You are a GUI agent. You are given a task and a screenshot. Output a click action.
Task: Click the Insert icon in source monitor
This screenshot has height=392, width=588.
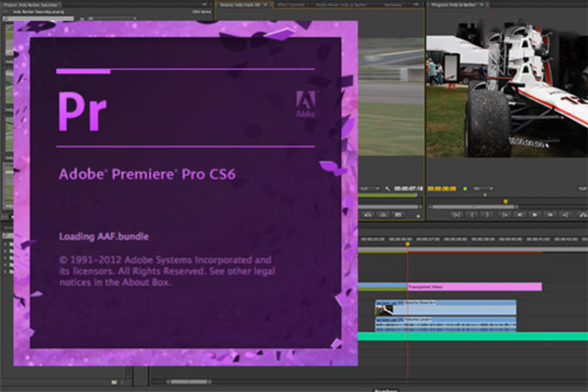click(368, 214)
